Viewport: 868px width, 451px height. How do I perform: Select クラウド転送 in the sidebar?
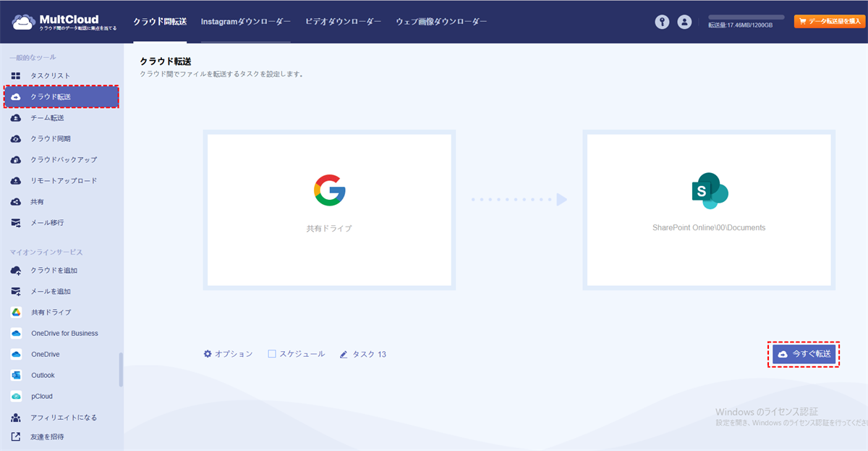pyautogui.click(x=61, y=97)
